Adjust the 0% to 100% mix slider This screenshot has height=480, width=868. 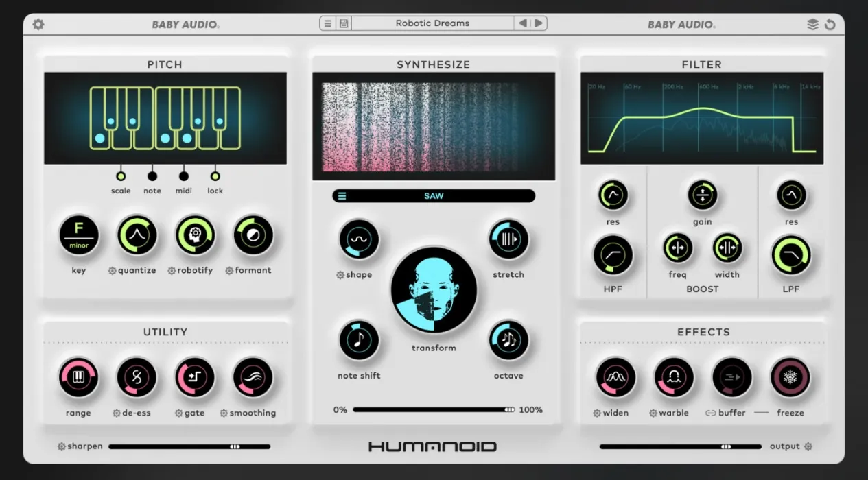pyautogui.click(x=434, y=410)
